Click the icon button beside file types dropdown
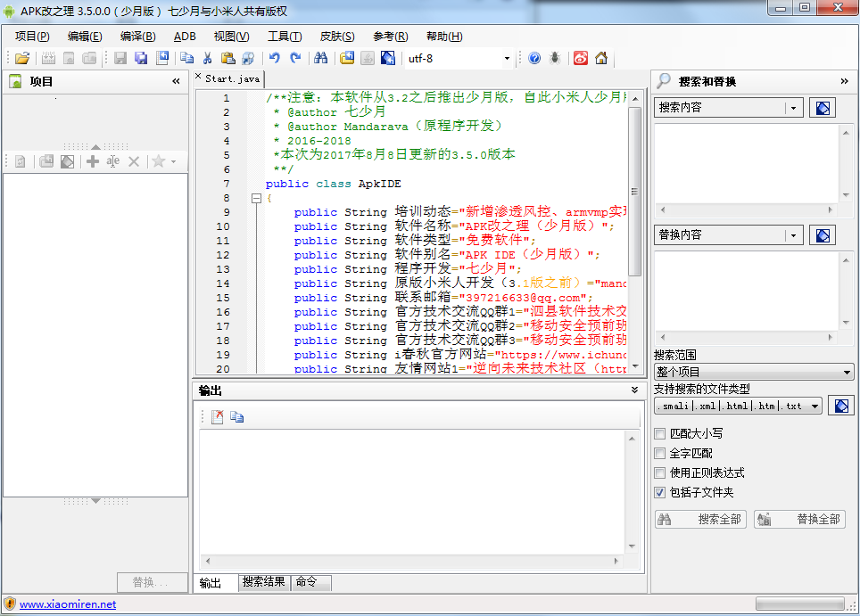 click(x=841, y=407)
